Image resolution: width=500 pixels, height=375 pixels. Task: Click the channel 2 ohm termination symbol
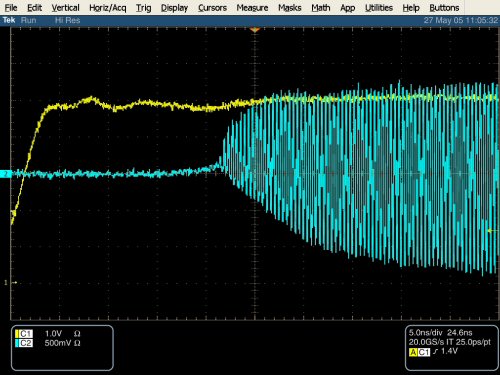tap(77, 343)
